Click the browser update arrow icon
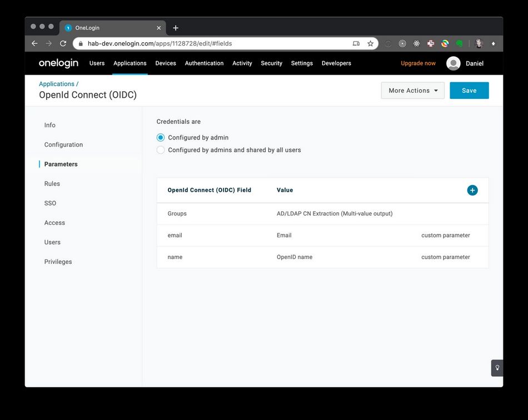 coord(494,43)
